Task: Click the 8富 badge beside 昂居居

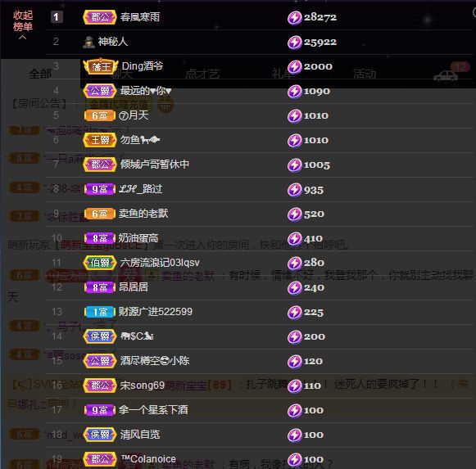Action: 100,287
